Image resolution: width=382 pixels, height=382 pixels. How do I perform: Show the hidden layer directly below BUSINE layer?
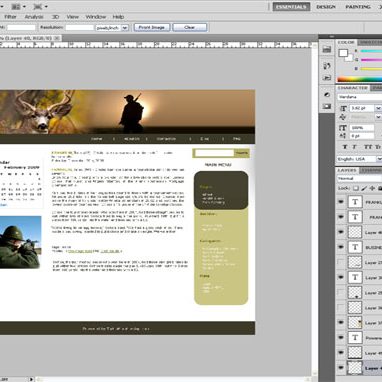[341, 262]
